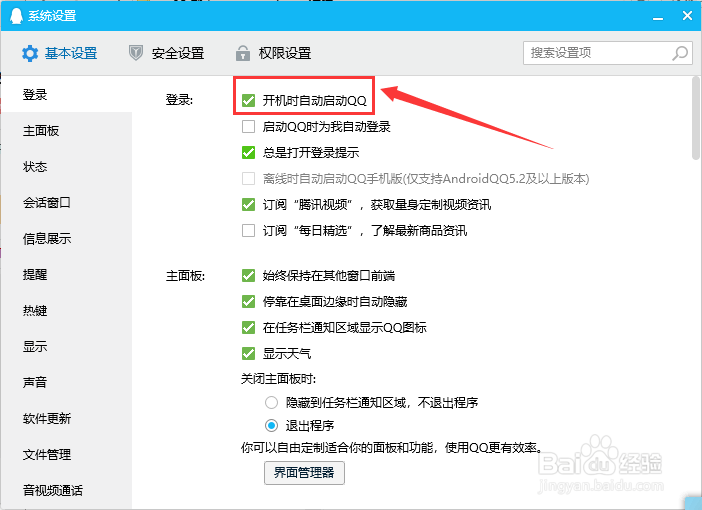Select 提醒 in the sidebar
The width and height of the screenshot is (702, 510).
[x=35, y=274]
